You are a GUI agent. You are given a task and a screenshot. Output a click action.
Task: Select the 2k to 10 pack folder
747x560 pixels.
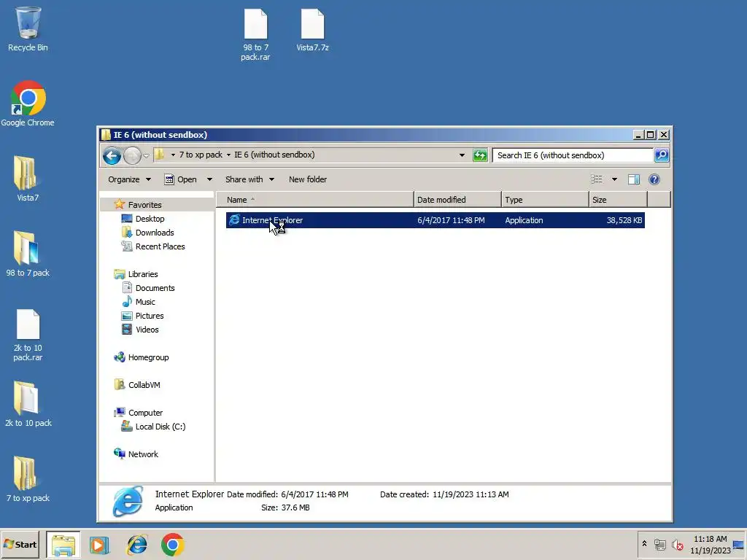pos(28,404)
